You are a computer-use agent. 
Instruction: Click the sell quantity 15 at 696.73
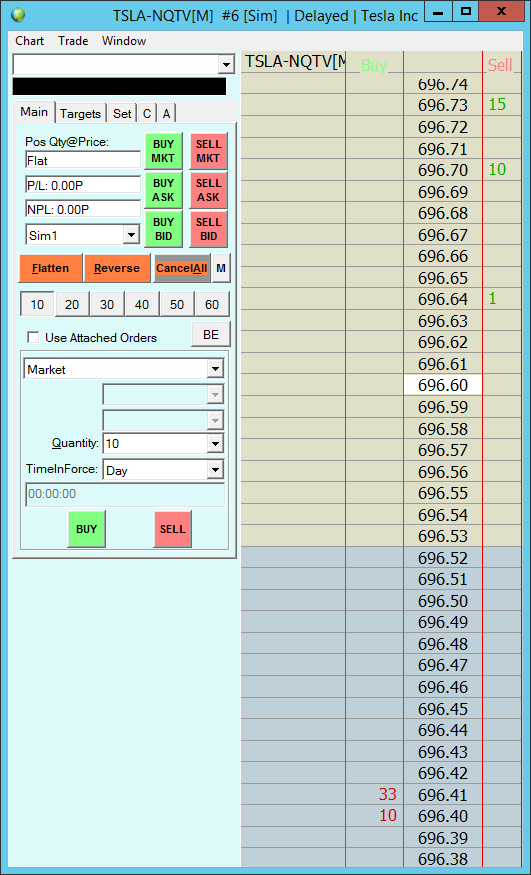[498, 105]
